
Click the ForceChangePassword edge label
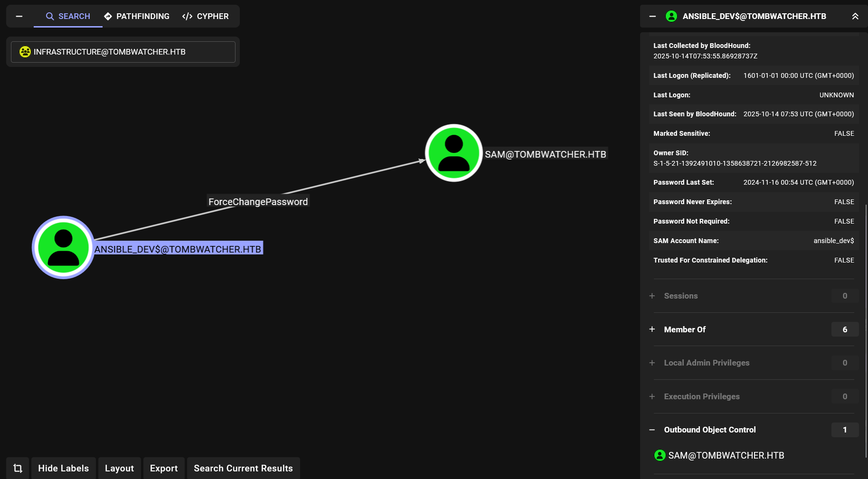coord(258,202)
